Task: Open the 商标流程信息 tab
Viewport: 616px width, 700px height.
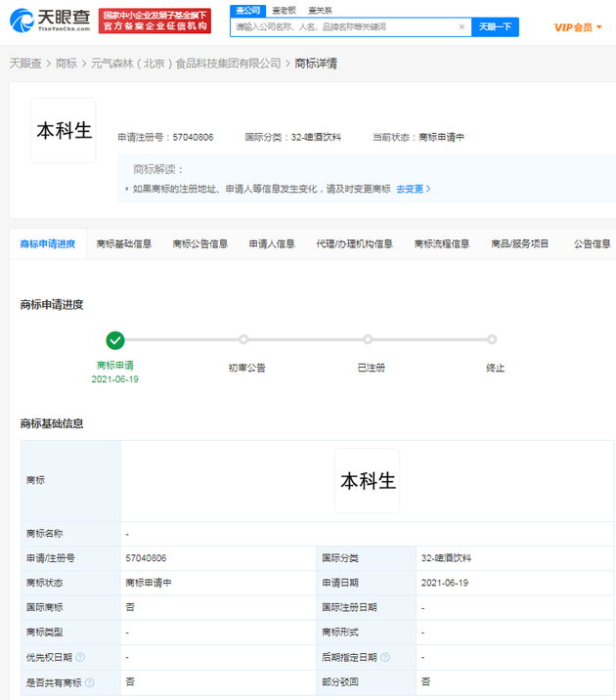Action: click(x=442, y=243)
